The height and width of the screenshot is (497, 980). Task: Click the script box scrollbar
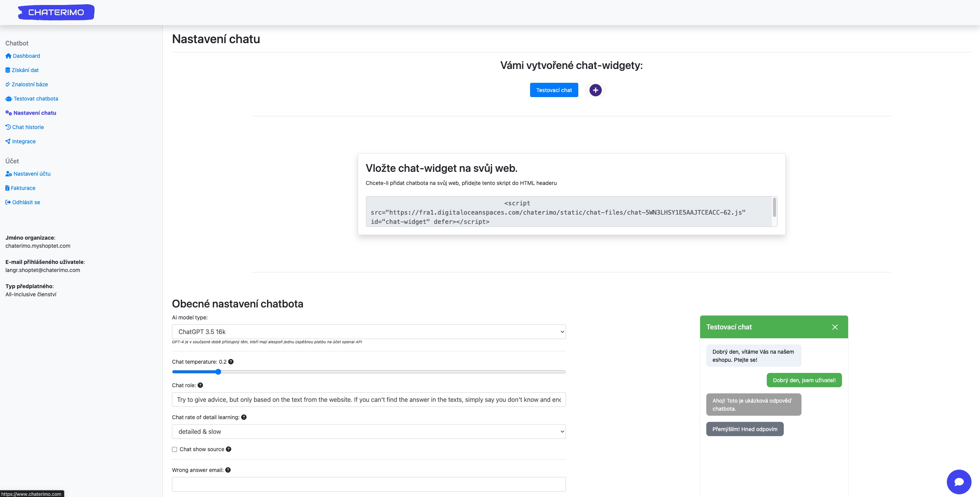(775, 207)
